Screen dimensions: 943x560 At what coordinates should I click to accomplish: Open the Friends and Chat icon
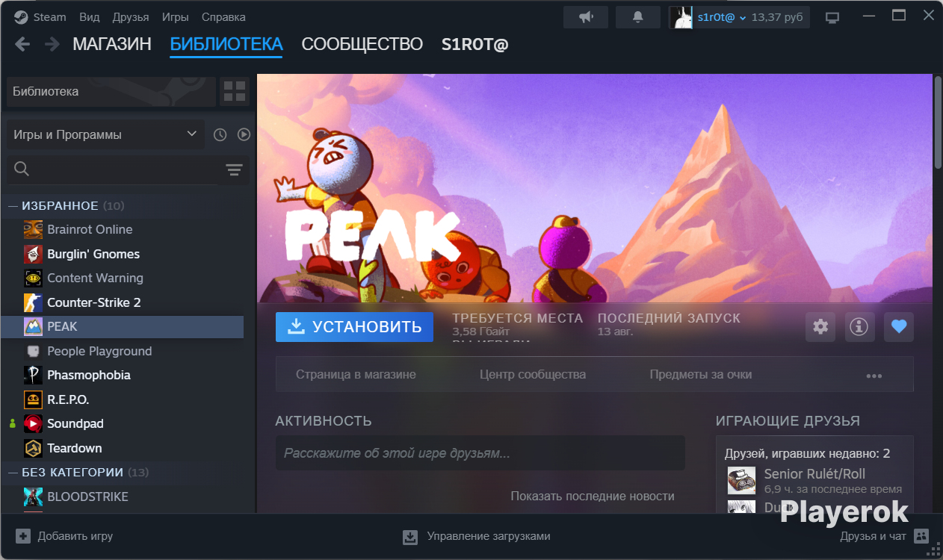(x=921, y=536)
